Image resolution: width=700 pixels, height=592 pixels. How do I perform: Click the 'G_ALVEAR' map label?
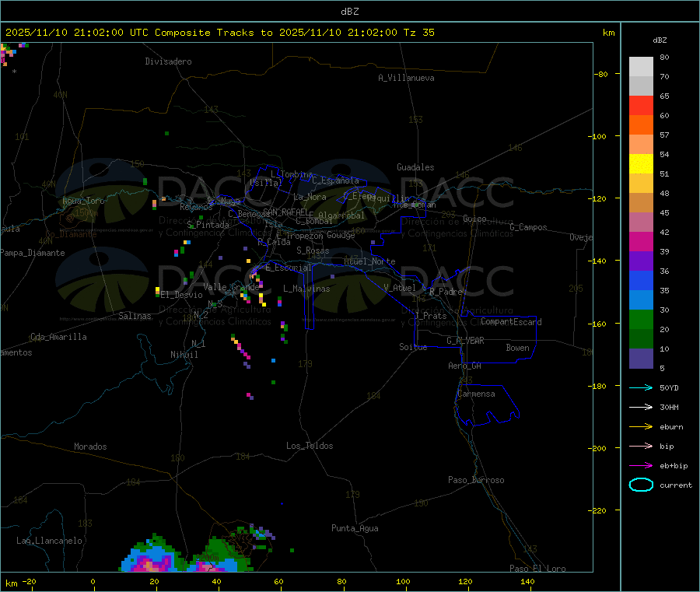(x=465, y=341)
